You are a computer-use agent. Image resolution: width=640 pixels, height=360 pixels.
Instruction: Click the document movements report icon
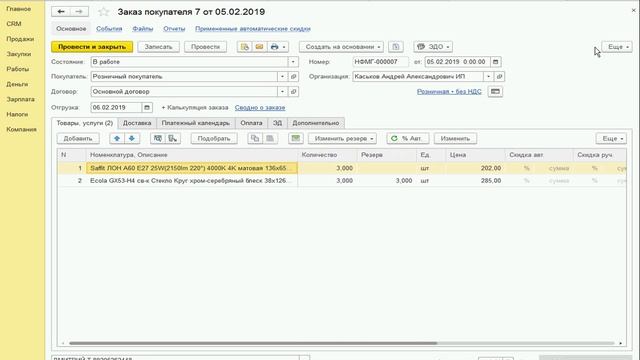click(x=244, y=47)
